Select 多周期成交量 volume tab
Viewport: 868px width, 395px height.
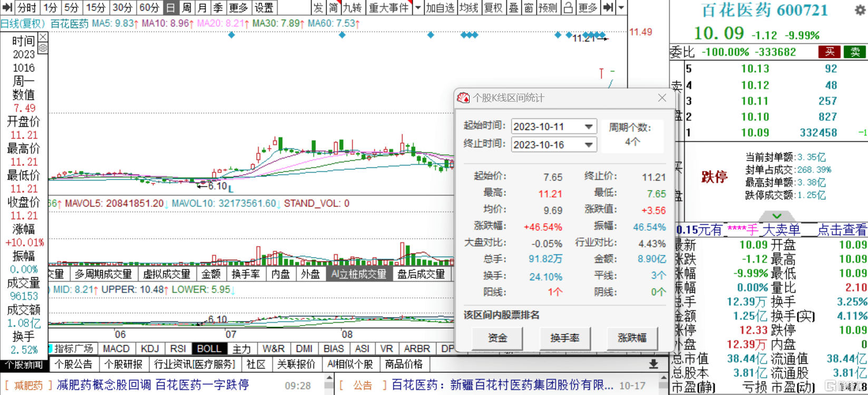coord(103,274)
